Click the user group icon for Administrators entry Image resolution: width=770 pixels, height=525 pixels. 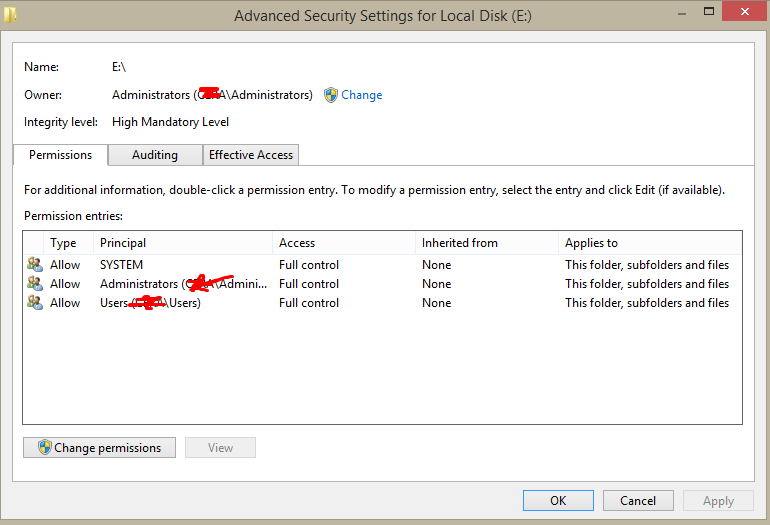[x=35, y=284]
